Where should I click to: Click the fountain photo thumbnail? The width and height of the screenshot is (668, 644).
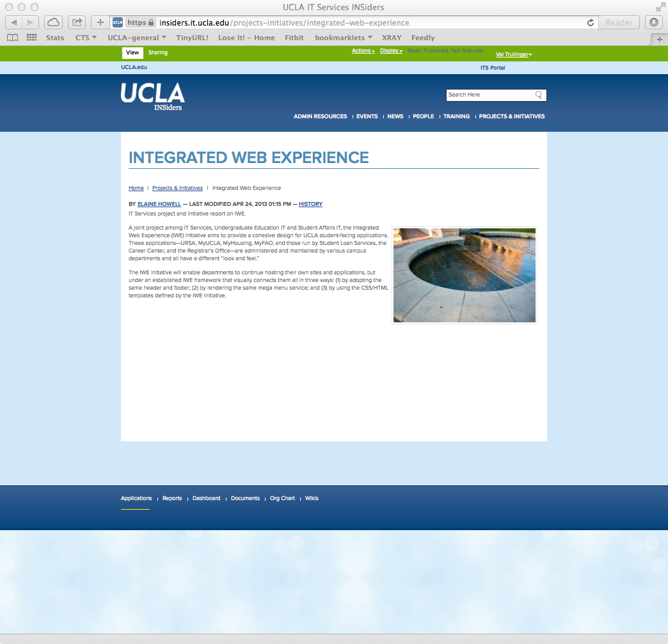click(x=465, y=275)
